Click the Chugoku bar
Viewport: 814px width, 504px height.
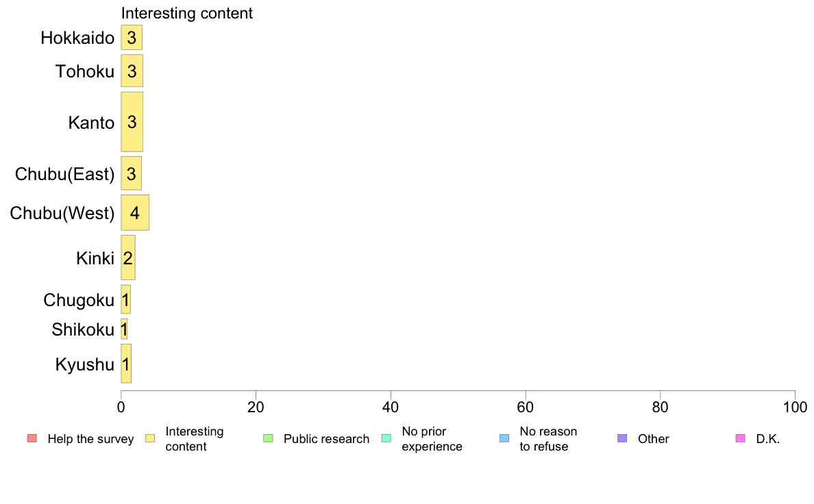click(125, 299)
